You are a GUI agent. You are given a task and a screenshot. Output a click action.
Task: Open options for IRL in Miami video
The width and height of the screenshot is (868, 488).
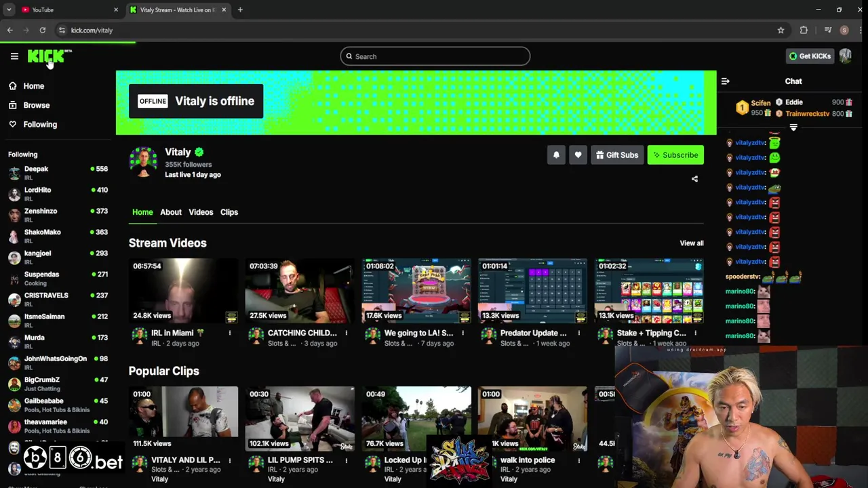point(229,333)
